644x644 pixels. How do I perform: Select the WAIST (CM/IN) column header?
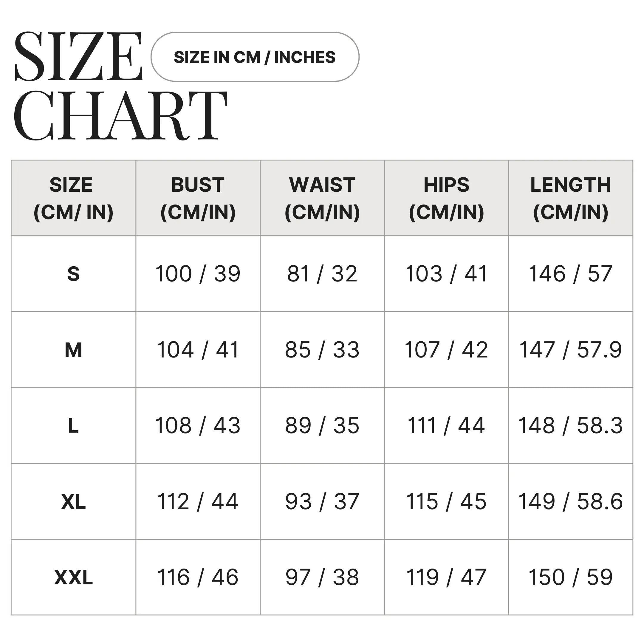(322, 198)
